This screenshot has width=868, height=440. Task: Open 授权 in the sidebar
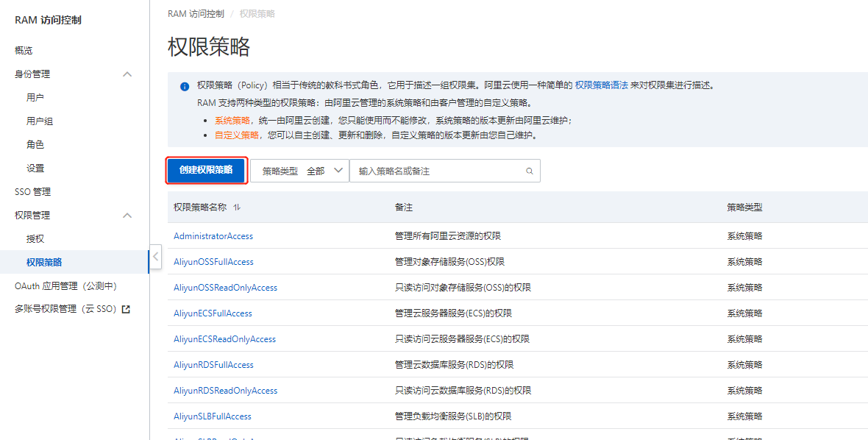pos(35,238)
